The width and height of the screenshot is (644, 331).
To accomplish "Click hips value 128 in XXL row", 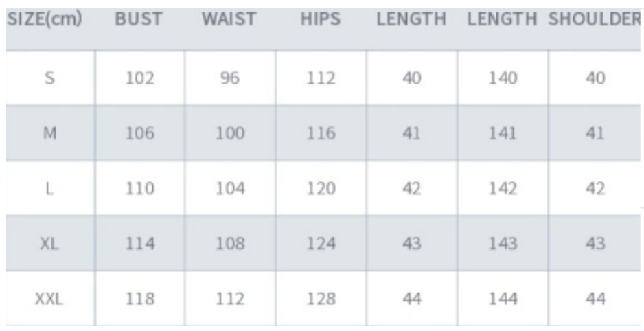I will coord(321,299).
